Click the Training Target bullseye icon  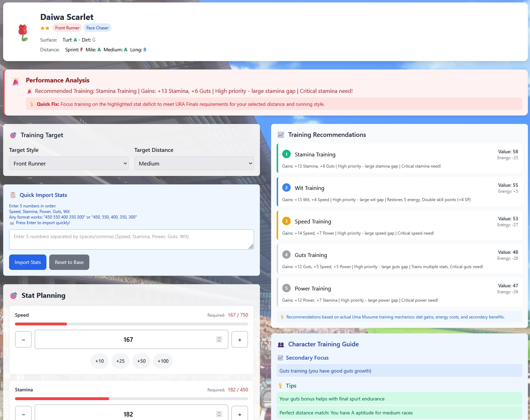tap(13, 135)
